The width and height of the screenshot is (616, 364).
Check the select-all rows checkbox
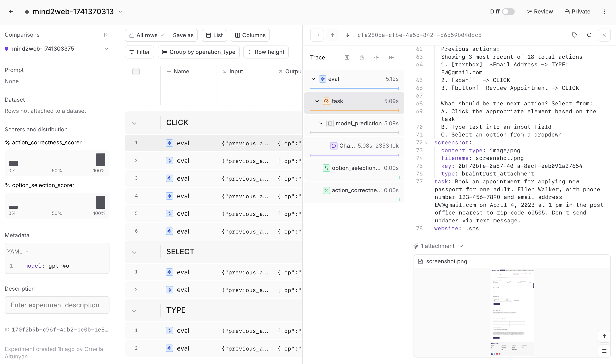(136, 71)
